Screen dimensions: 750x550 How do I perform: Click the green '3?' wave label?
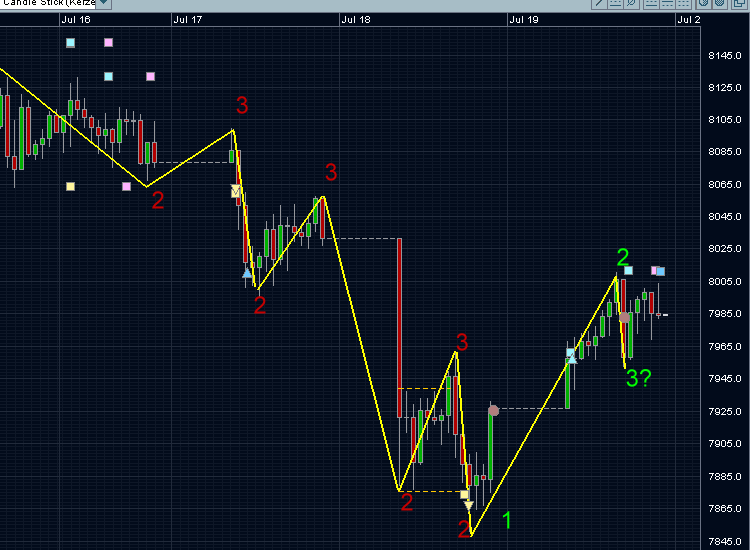[x=638, y=378]
